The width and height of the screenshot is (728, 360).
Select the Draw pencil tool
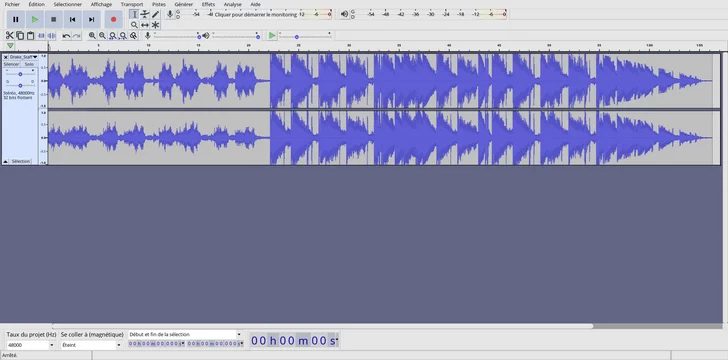pyautogui.click(x=156, y=14)
